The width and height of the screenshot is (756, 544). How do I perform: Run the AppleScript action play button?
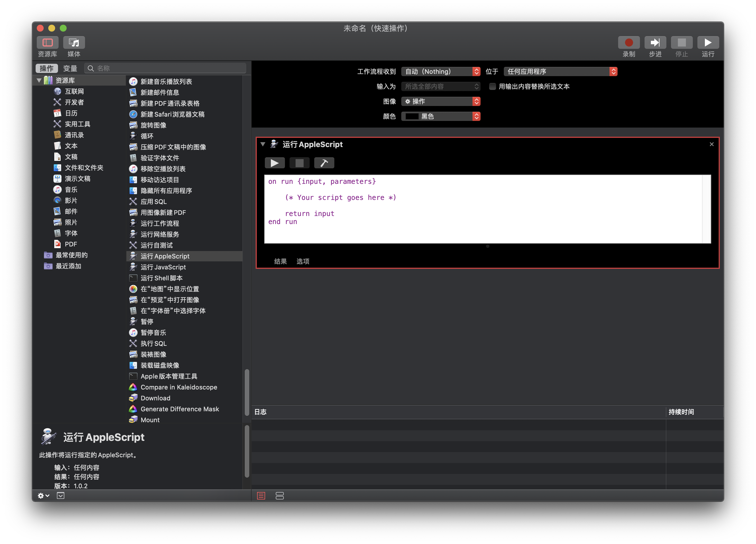click(275, 163)
